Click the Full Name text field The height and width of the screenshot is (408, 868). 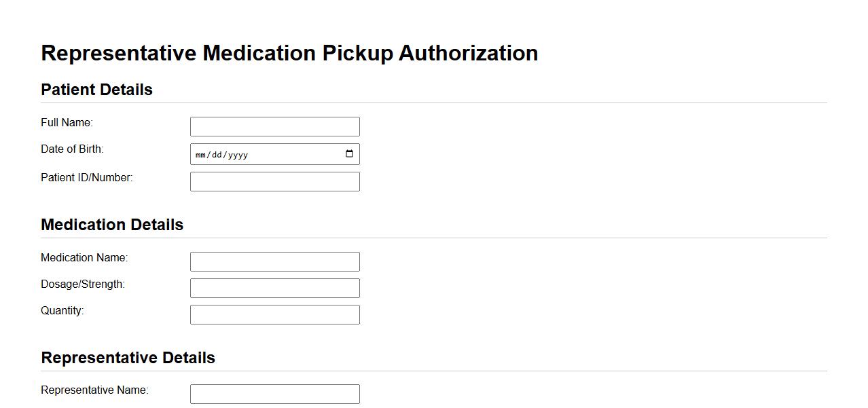(274, 127)
